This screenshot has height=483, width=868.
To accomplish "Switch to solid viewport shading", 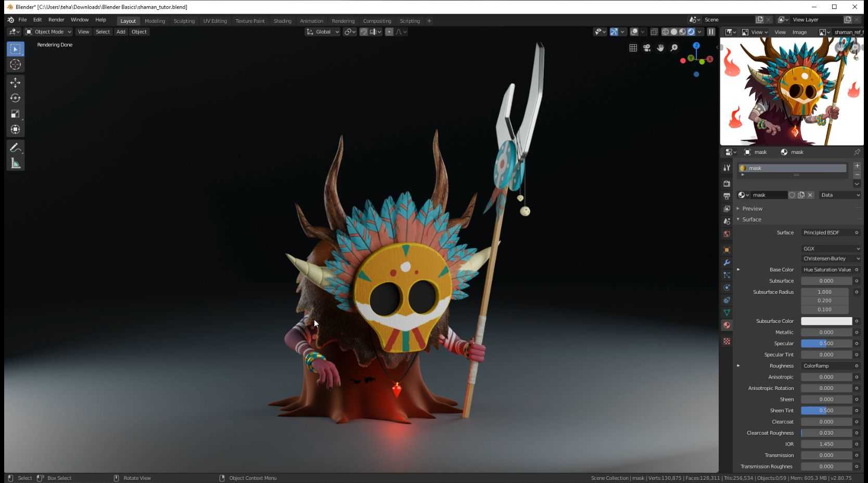I will (x=674, y=32).
